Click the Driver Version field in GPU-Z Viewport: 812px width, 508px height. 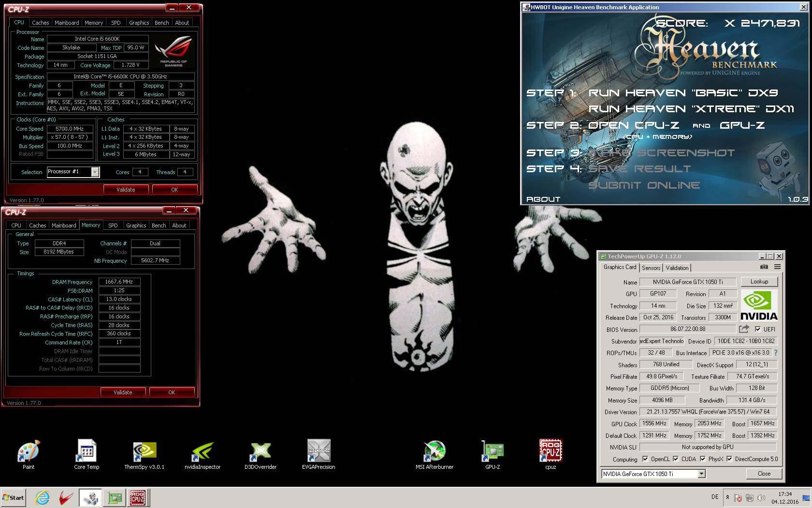click(708, 412)
